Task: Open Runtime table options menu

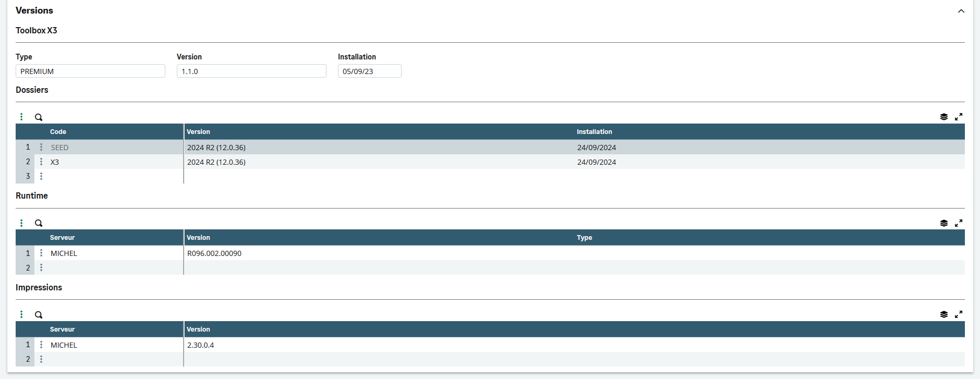Action: click(21, 223)
